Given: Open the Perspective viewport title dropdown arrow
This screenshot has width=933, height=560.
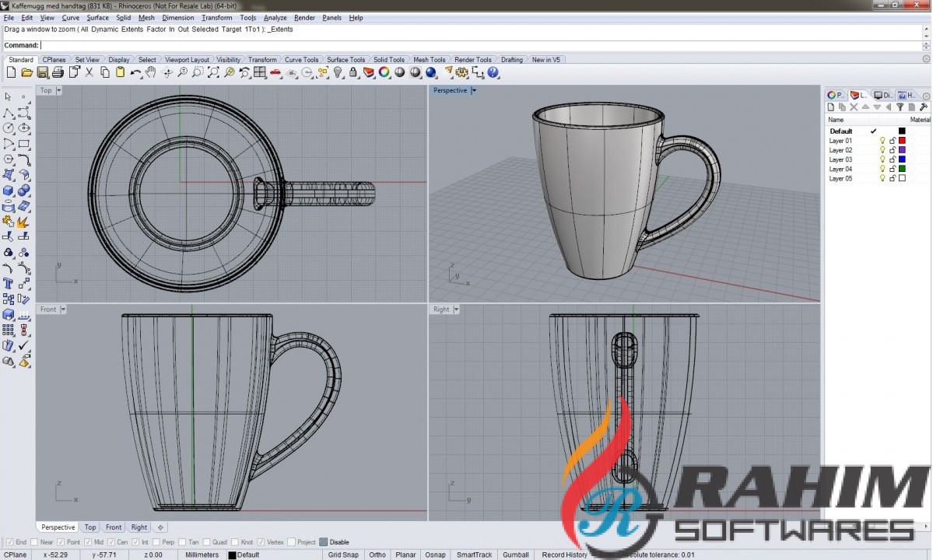Looking at the screenshot, I should coord(474,90).
